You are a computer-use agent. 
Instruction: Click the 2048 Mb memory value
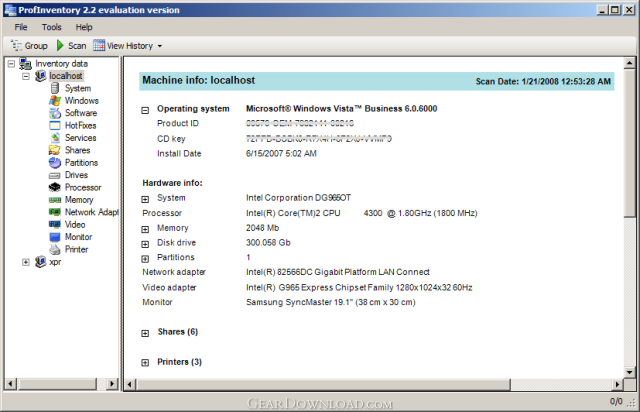[x=262, y=228]
